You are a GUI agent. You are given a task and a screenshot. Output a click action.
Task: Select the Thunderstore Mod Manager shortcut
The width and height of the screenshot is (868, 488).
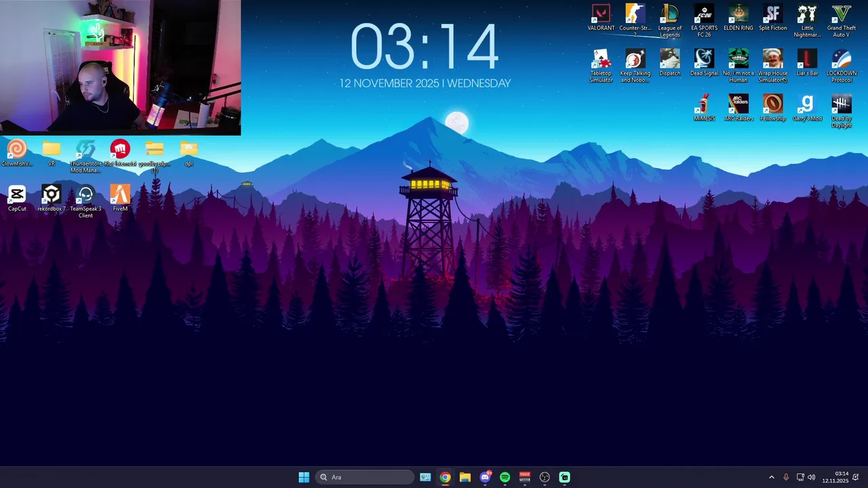click(85, 157)
